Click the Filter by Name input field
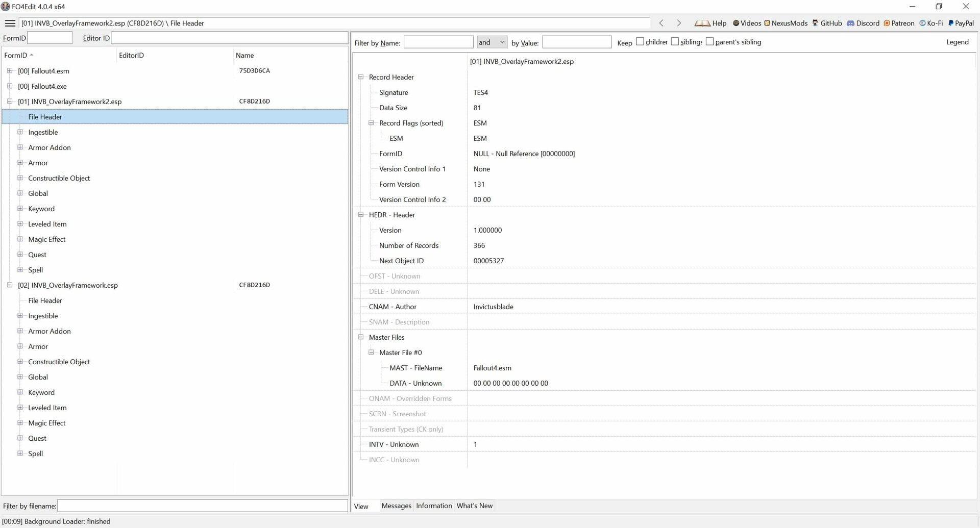Viewport: 980px width, 528px height. pos(438,42)
